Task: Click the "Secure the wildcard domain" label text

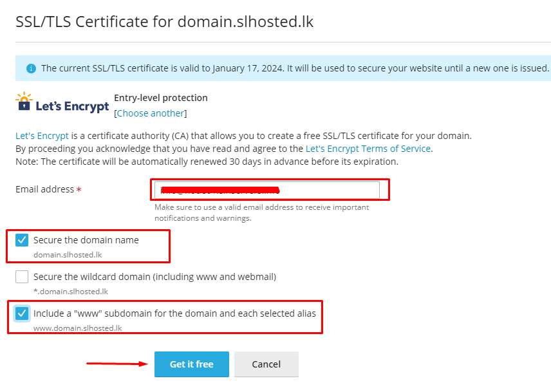Action: [x=154, y=277]
